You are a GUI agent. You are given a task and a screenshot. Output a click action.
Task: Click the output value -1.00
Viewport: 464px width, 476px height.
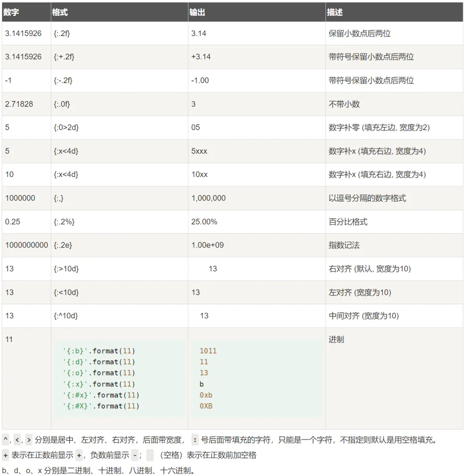pos(200,80)
